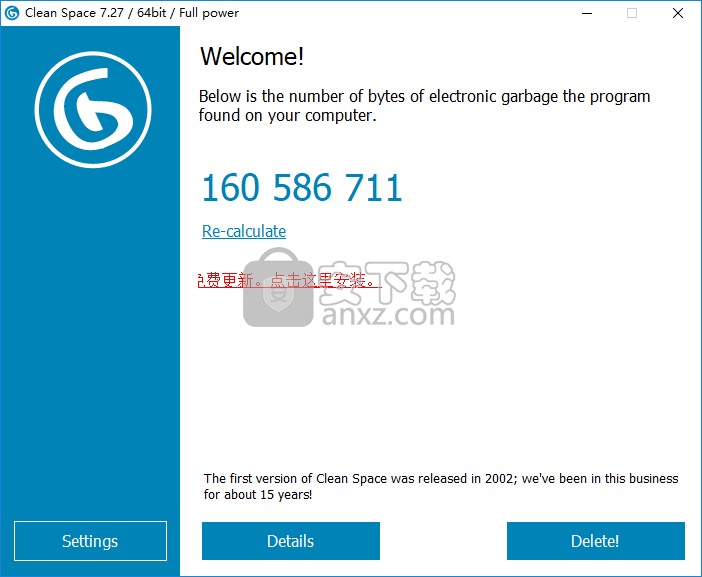Click the 'Below is the number of bytes' description

424,106
